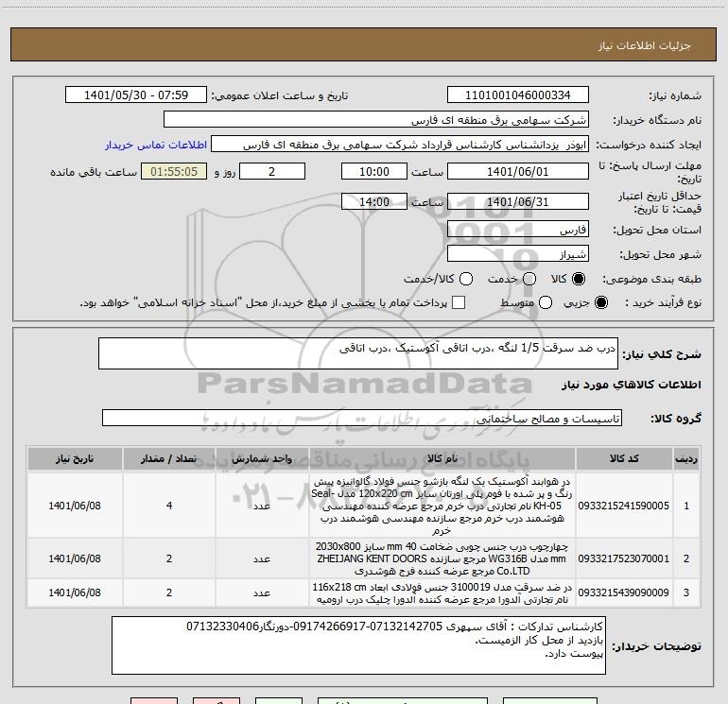Click response deadline time 10:00
Viewport: 728px width, 704px height.
click(374, 171)
